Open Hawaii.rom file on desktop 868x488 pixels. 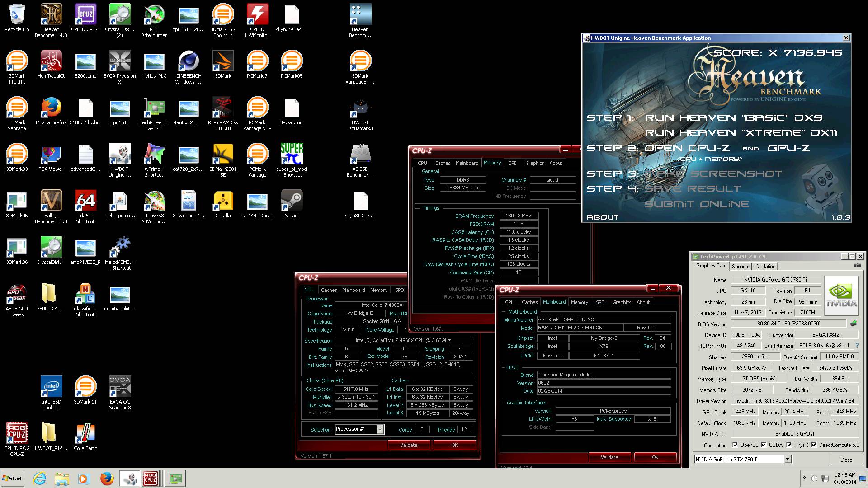tap(292, 111)
